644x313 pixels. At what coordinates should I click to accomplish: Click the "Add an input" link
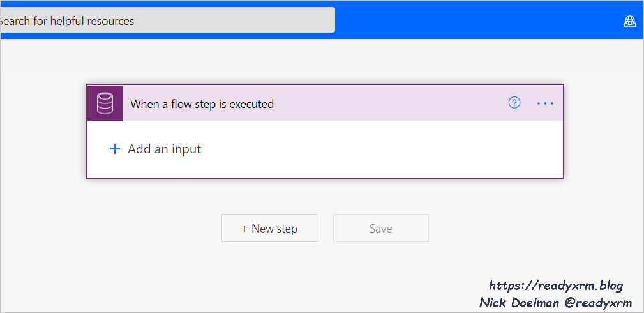[x=164, y=149]
